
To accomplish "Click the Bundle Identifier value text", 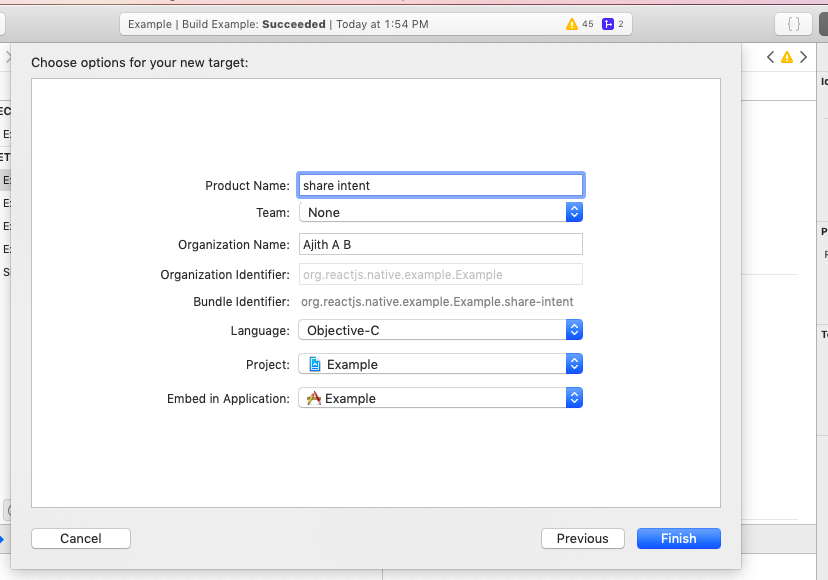I will [x=437, y=301].
